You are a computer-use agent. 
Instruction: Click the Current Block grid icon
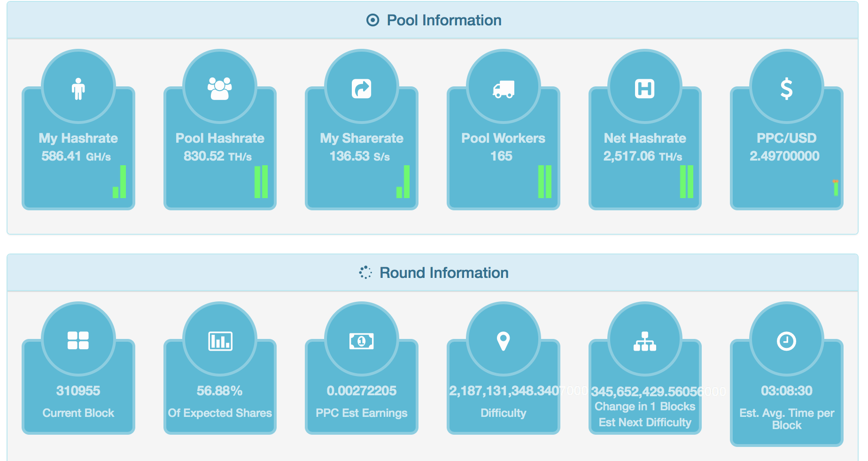[78, 340]
